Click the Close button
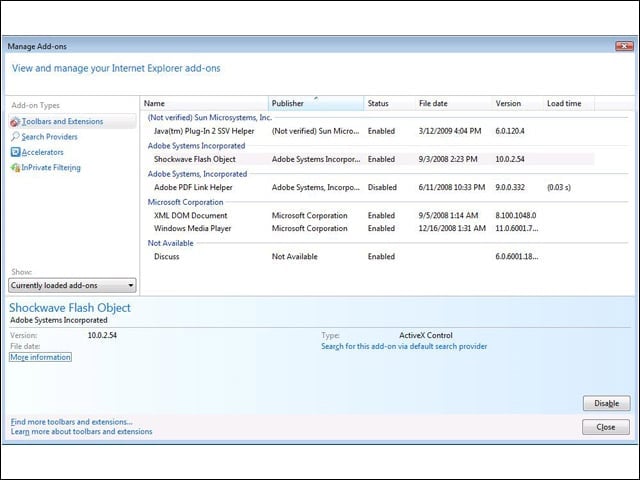The width and height of the screenshot is (640, 480). pyautogui.click(x=606, y=427)
